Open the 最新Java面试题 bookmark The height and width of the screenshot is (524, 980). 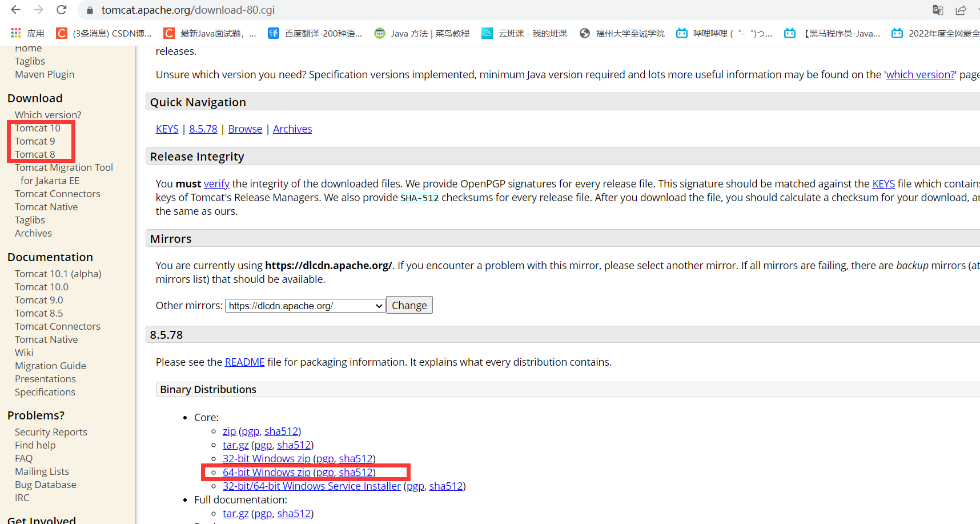point(210,33)
